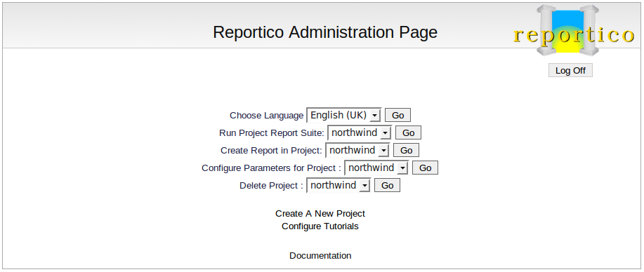The image size is (644, 272).
Task: Log off using the Log Off button
Action: (x=570, y=70)
